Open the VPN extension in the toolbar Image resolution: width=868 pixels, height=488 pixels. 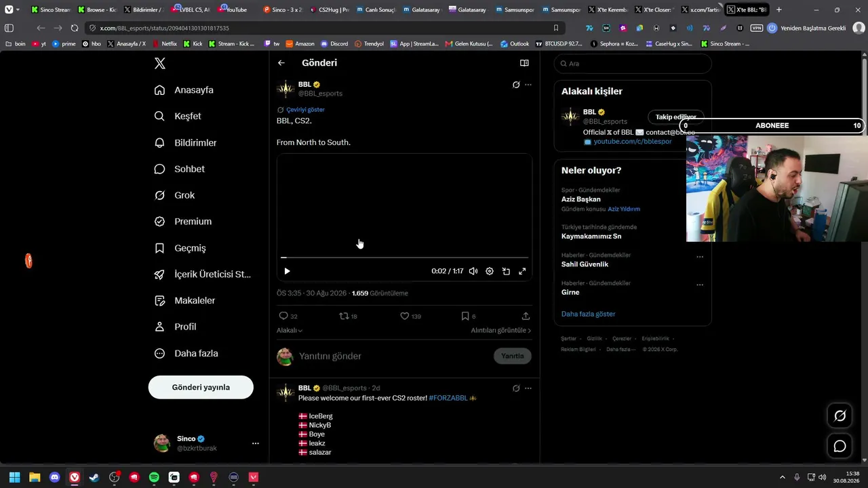click(756, 28)
